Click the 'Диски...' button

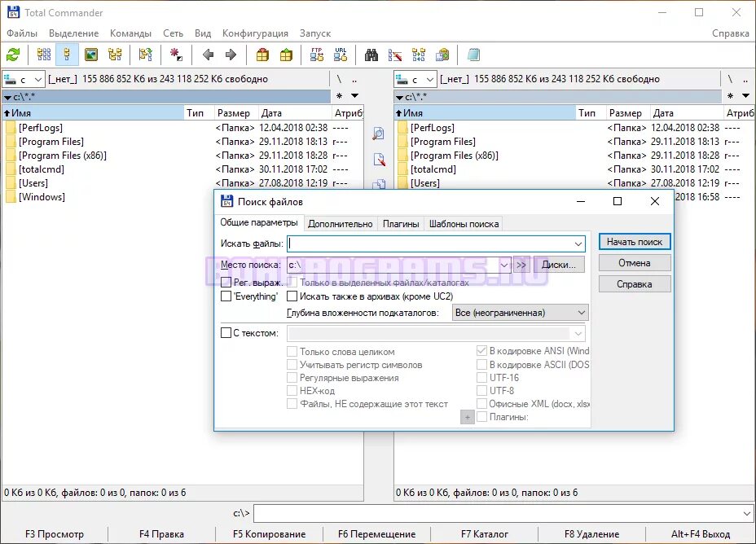[x=558, y=265]
